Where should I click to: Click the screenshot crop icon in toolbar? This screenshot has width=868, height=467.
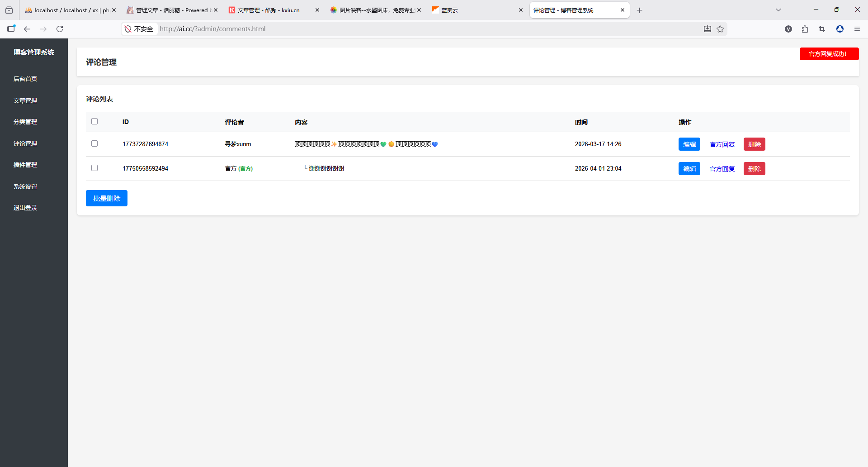tap(822, 29)
